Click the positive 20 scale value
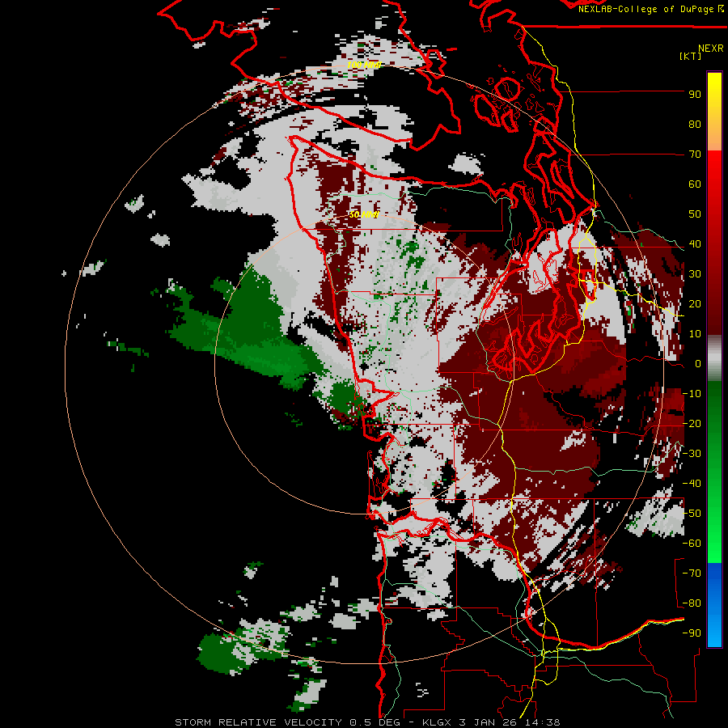728x728 pixels. pyautogui.click(x=695, y=303)
